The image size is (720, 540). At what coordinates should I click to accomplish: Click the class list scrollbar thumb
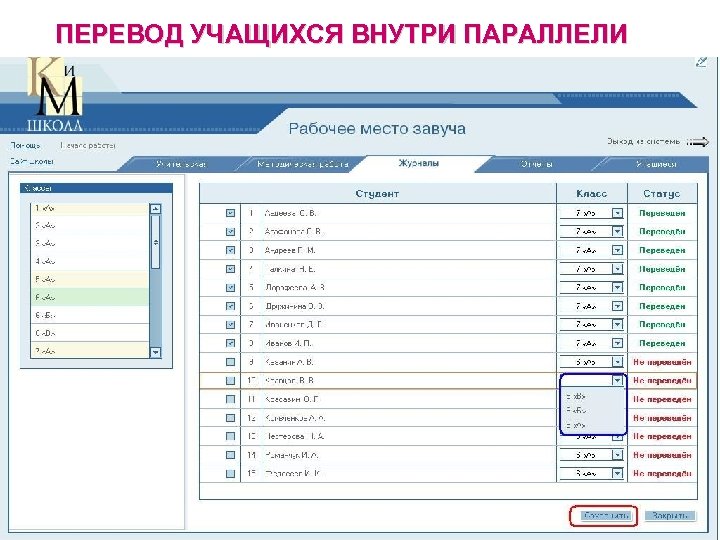pyautogui.click(x=156, y=242)
